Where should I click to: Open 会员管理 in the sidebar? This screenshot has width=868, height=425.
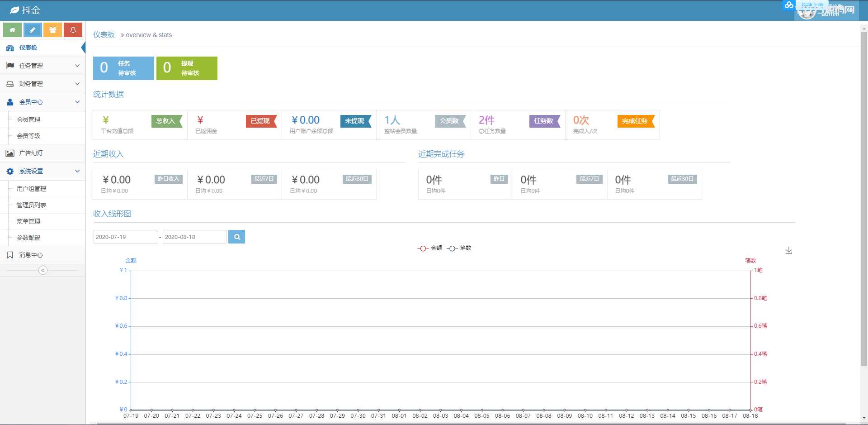(28, 119)
